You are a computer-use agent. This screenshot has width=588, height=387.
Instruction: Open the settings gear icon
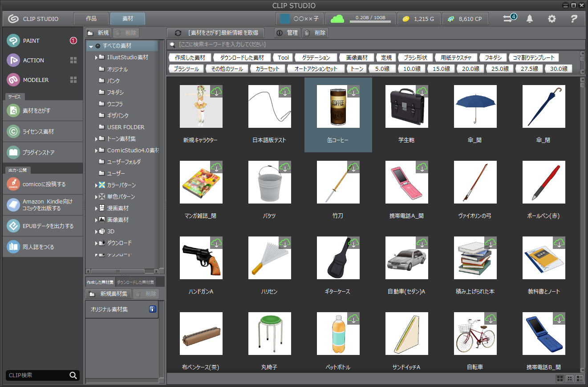[x=552, y=19]
